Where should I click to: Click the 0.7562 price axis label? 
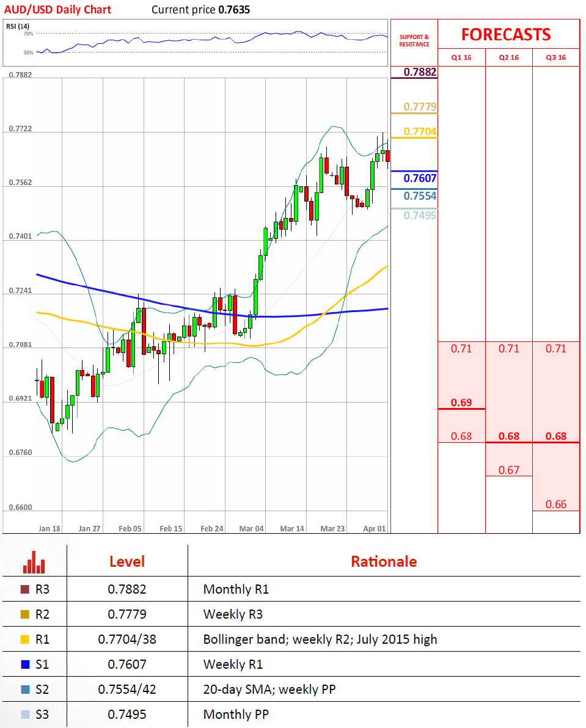pos(20,183)
